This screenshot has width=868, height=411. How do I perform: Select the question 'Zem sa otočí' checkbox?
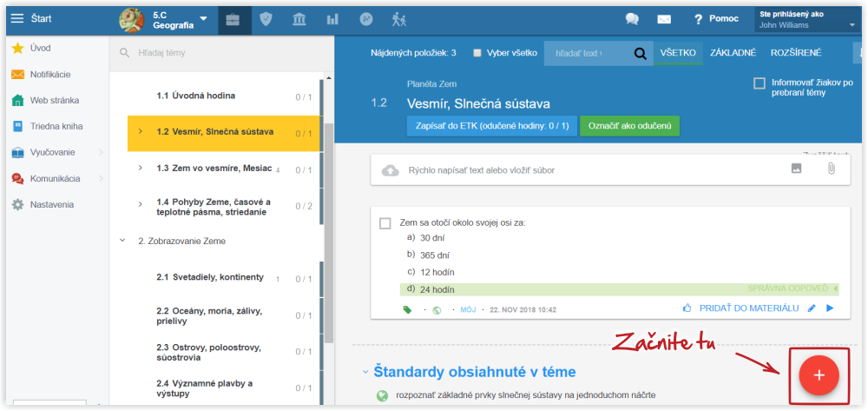(385, 223)
